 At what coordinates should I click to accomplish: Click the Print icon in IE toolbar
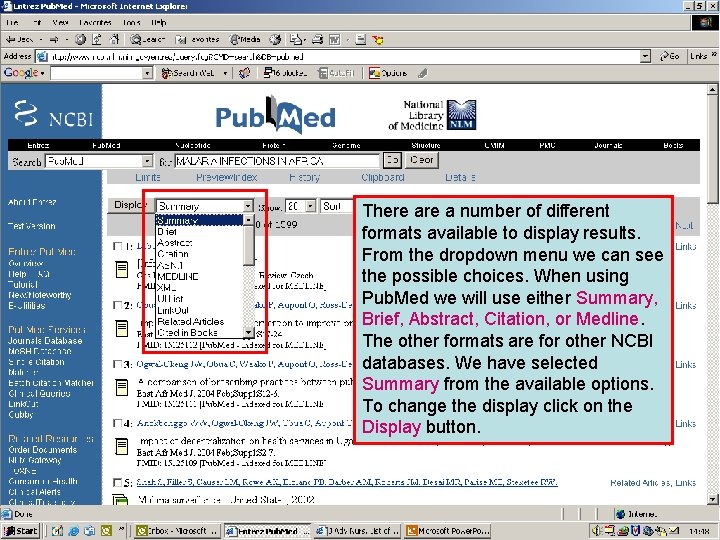[317, 40]
